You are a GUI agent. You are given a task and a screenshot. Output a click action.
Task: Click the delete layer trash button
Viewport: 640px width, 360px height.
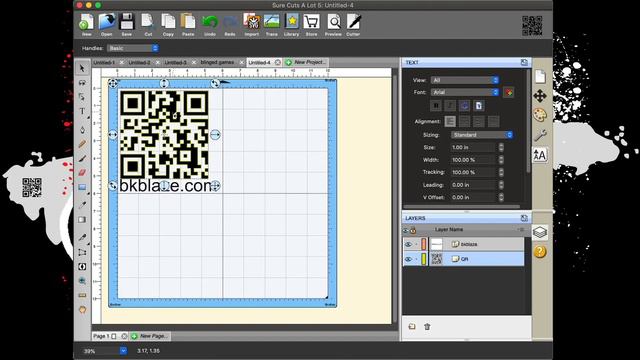427,327
